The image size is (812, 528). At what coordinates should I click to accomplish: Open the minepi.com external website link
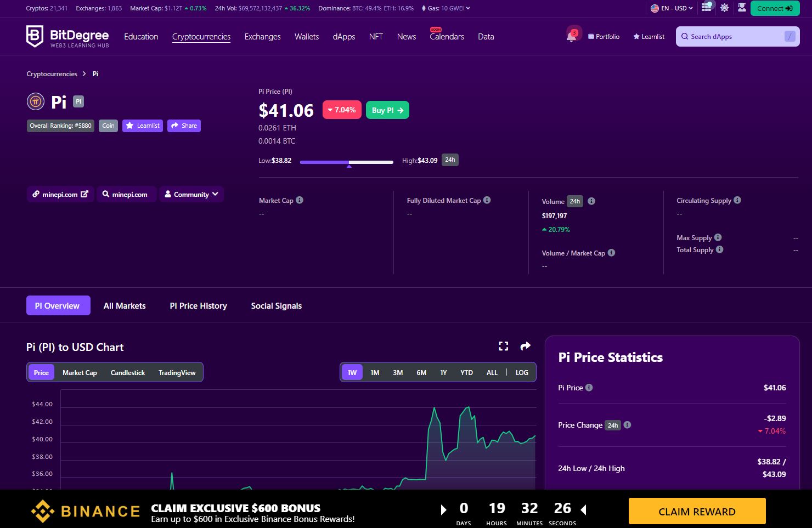point(60,194)
